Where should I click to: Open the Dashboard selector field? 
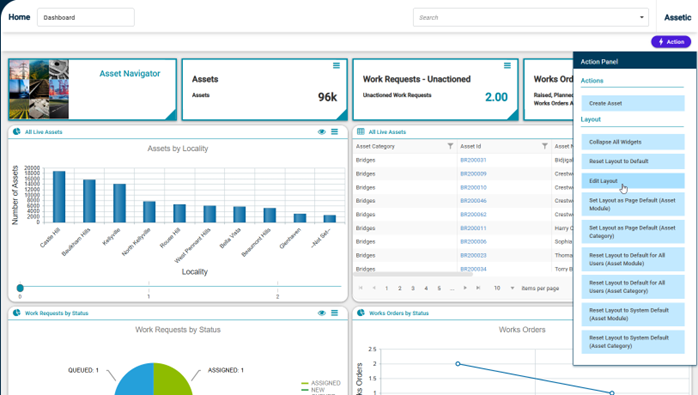pos(86,17)
